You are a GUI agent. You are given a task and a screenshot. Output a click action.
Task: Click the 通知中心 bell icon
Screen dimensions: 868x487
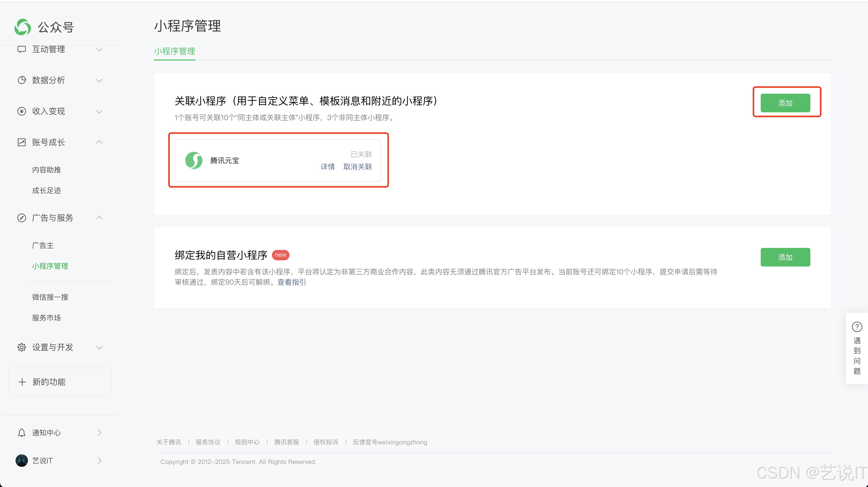21,433
